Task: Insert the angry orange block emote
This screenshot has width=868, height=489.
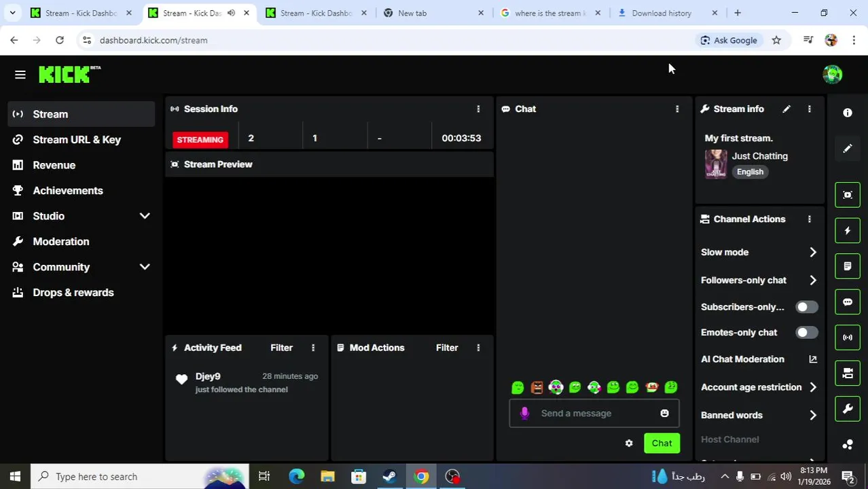Action: click(x=537, y=387)
